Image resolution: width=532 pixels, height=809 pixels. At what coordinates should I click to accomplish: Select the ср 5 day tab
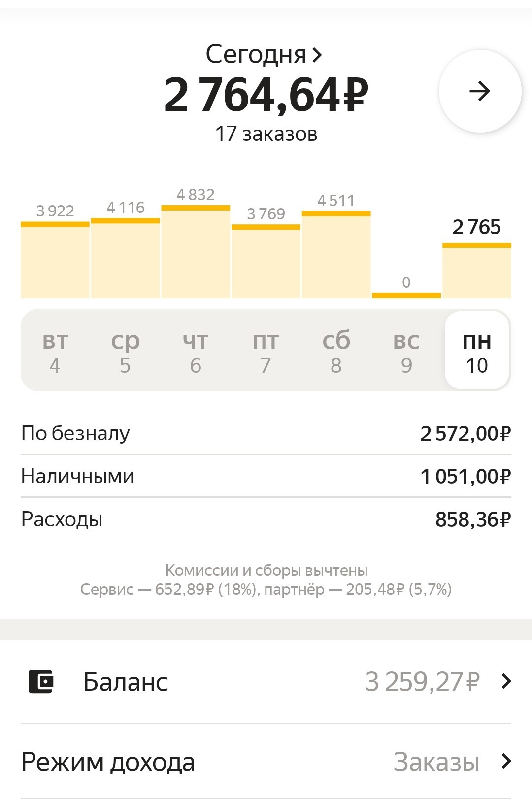tap(125, 351)
